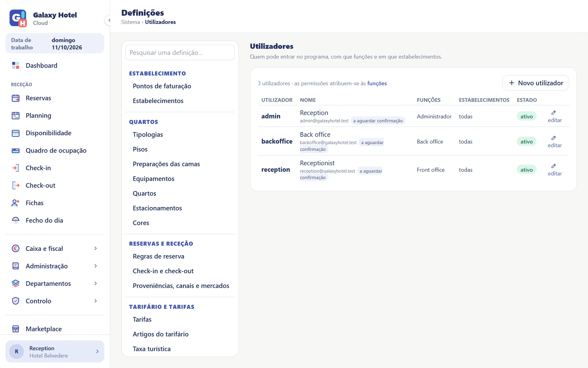Click the Galaxy Hotel logo icon
588x368 pixels.
tap(18, 18)
